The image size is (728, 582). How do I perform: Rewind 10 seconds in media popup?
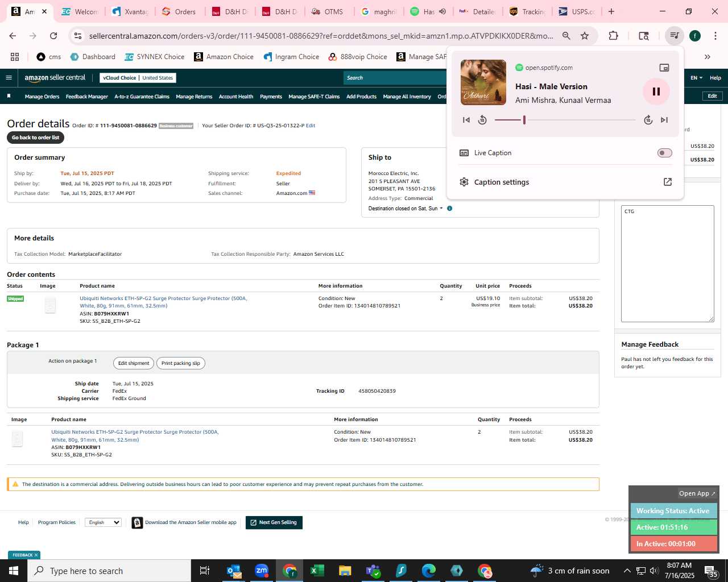482,120
